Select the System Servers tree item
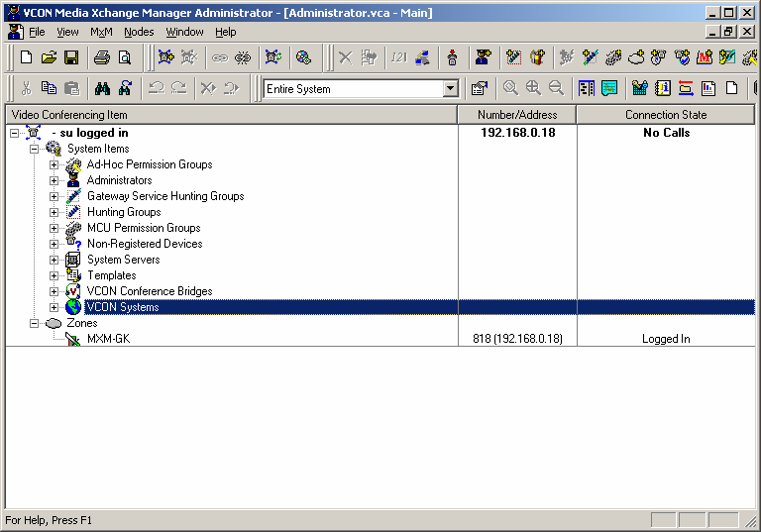The image size is (761, 532). tap(123, 260)
